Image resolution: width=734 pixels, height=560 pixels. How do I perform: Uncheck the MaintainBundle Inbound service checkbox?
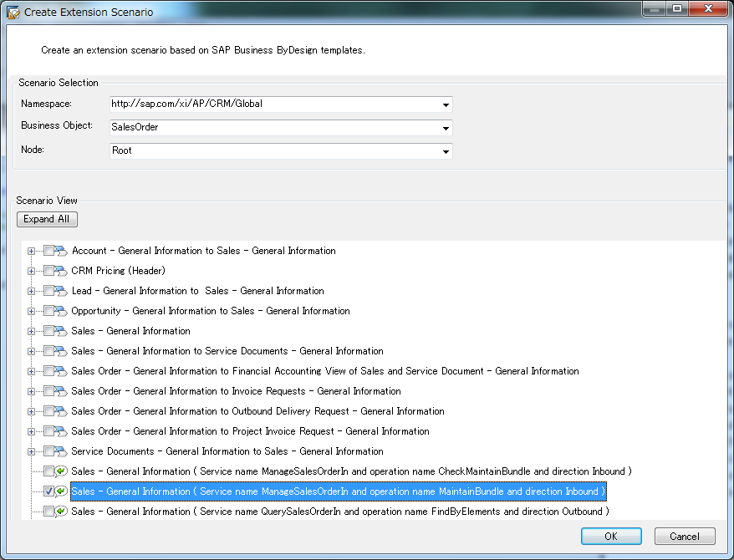(x=48, y=491)
